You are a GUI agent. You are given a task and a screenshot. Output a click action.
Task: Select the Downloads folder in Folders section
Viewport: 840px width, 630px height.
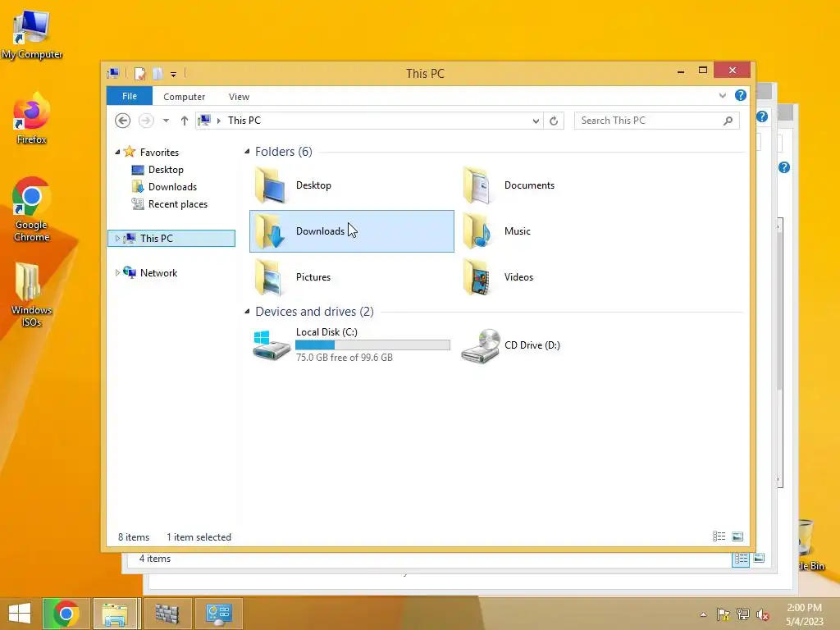tap(351, 231)
